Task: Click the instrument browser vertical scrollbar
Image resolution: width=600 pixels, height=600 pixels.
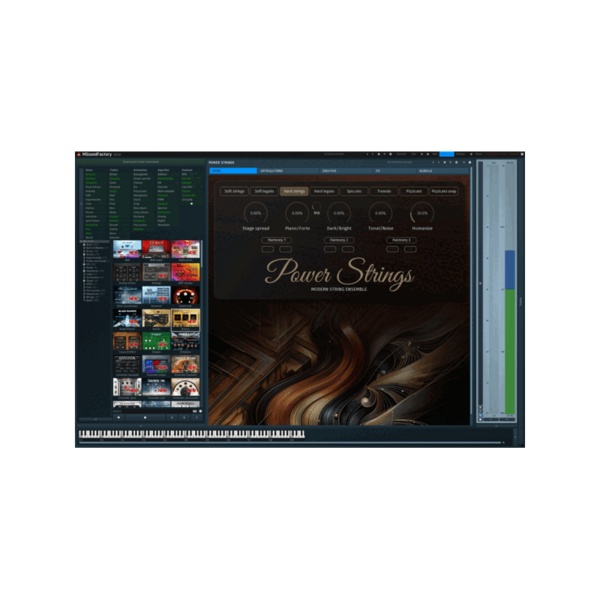Action: (x=202, y=325)
